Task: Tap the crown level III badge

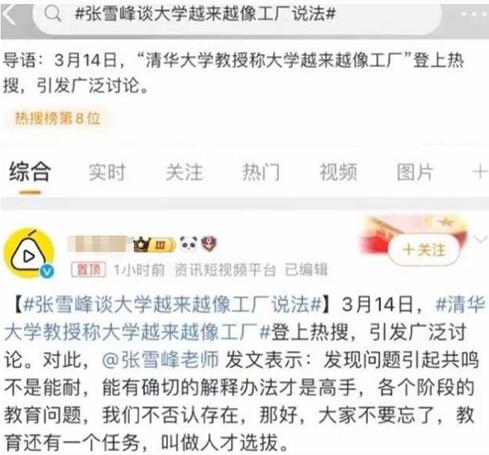Action: [x=153, y=245]
